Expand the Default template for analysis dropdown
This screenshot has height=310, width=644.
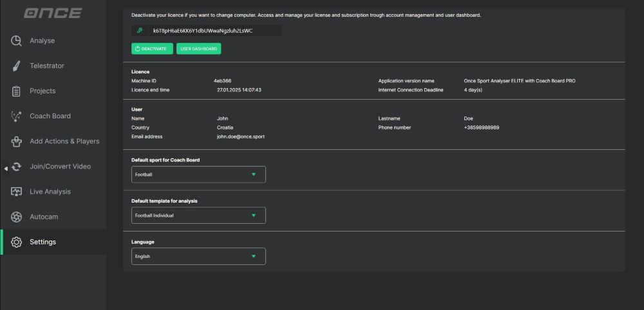[198, 215]
